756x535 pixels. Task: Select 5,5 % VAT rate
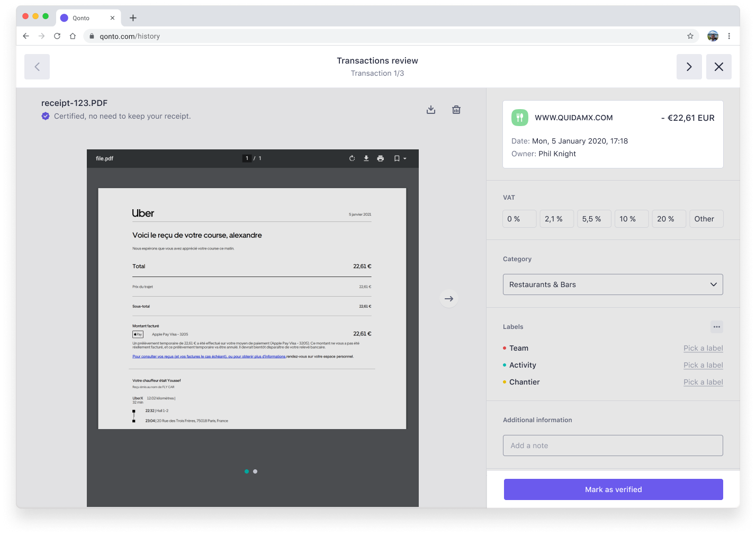click(x=594, y=219)
